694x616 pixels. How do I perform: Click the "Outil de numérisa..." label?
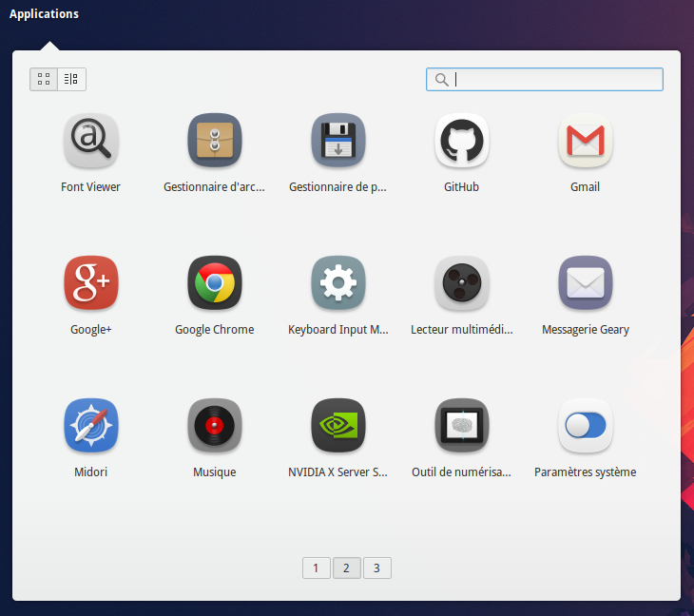tap(462, 472)
